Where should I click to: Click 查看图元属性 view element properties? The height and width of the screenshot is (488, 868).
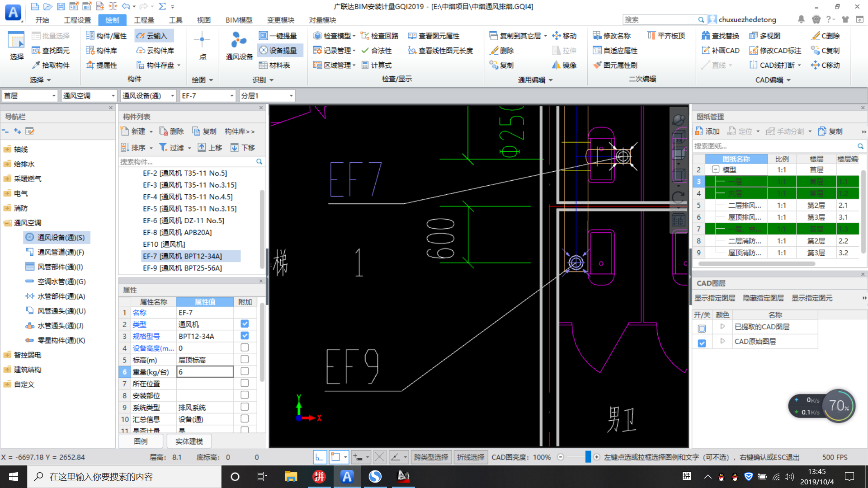(x=434, y=36)
